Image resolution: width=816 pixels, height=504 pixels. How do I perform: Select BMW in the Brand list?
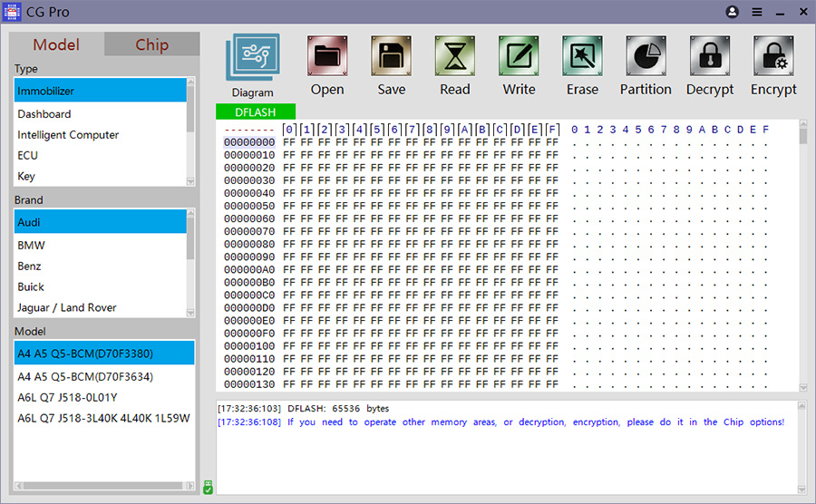coord(31,246)
